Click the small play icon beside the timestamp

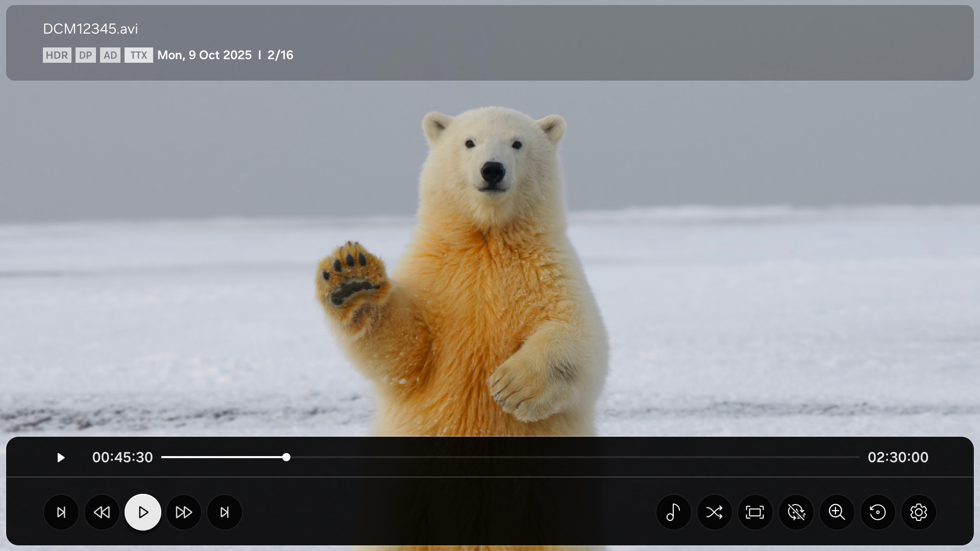(x=61, y=457)
